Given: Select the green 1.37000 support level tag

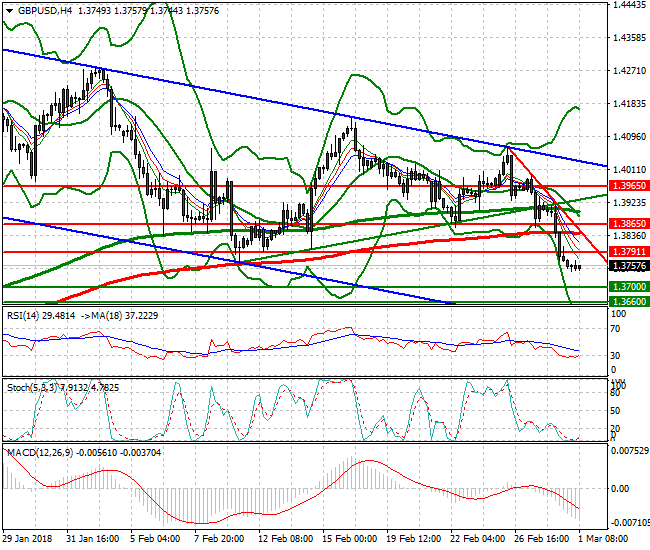Looking at the screenshot, I should click(x=627, y=287).
